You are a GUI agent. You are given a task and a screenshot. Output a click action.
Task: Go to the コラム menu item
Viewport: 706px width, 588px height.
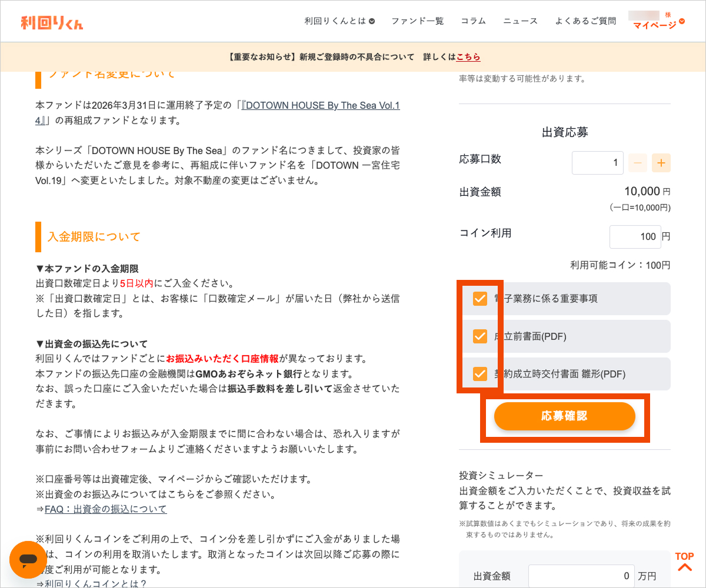(473, 21)
